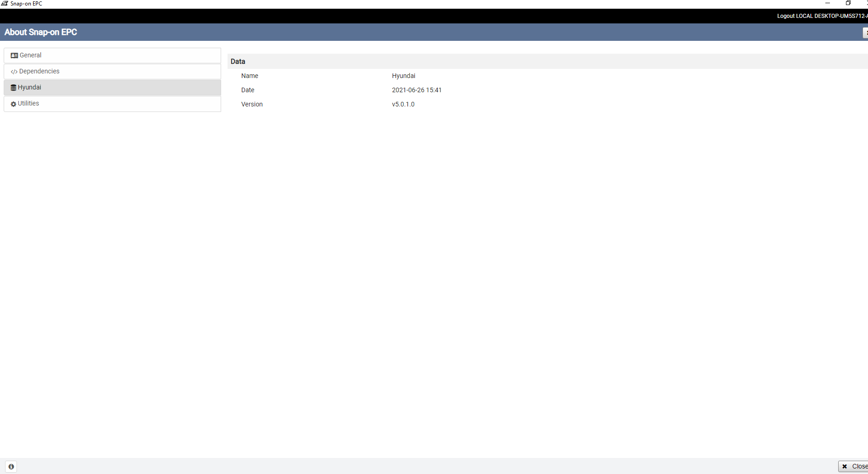Click the About Snap-on EPC heading
Screen dimensions: 868x474
[41, 32]
